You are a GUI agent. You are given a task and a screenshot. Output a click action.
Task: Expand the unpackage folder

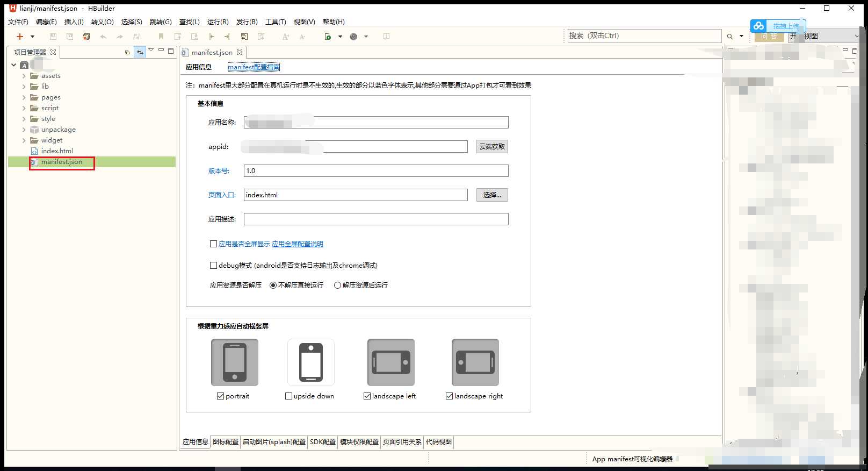(x=24, y=130)
